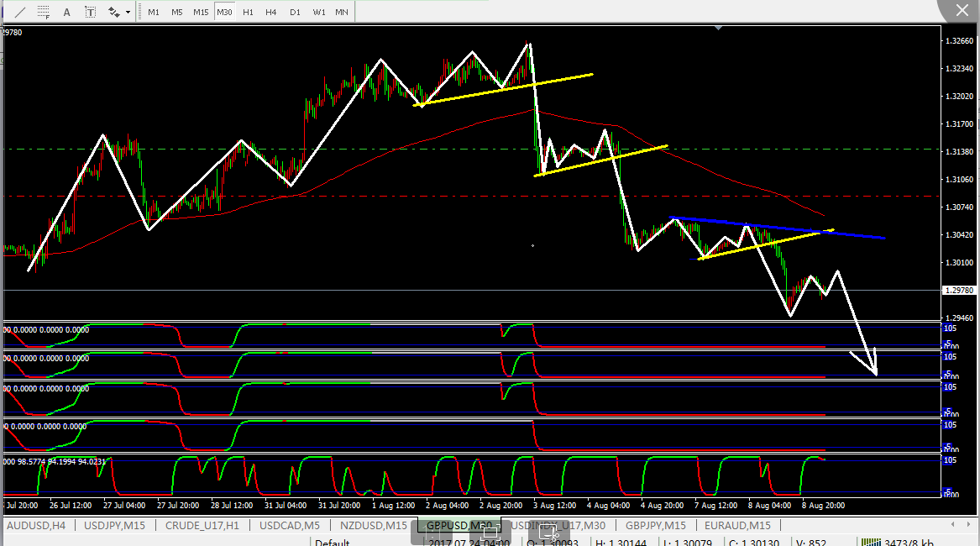The width and height of the screenshot is (980, 546).
Task: Switch chart to H4 timeframe
Action: [270, 12]
